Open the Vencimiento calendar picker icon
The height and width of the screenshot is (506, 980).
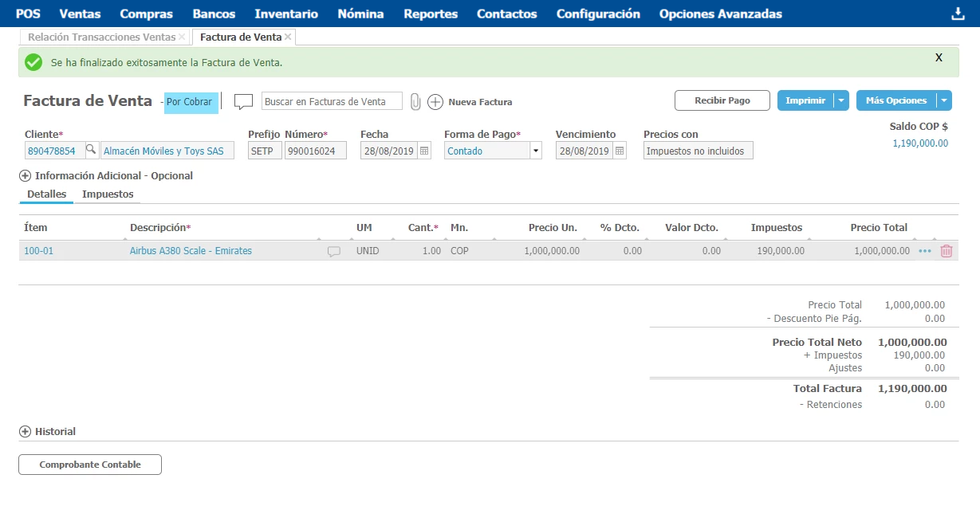(620, 151)
